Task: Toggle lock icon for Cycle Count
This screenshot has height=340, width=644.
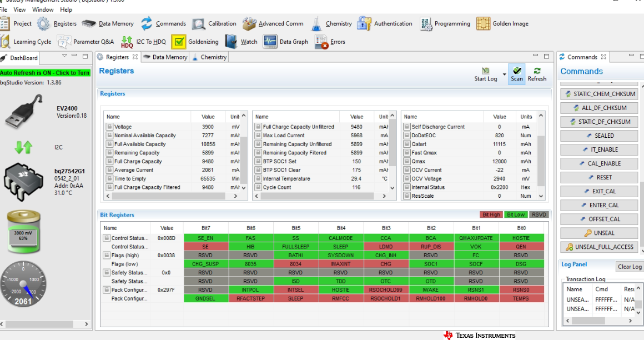Action: coord(258,187)
